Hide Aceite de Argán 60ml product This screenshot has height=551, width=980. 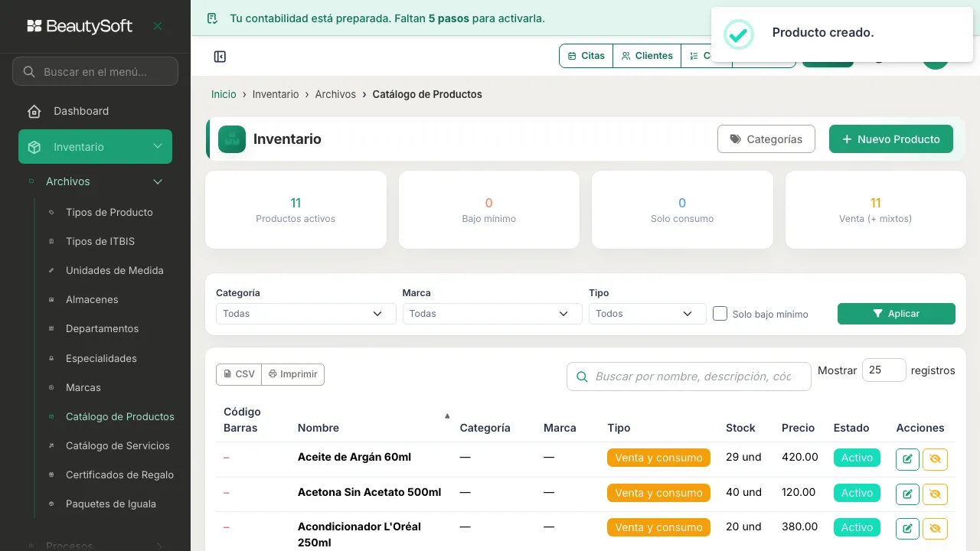point(935,458)
